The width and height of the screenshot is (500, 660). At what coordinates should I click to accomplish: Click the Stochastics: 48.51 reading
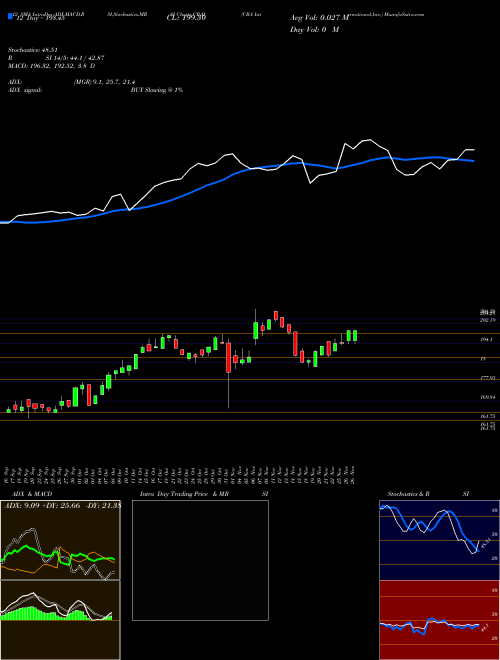32,50
